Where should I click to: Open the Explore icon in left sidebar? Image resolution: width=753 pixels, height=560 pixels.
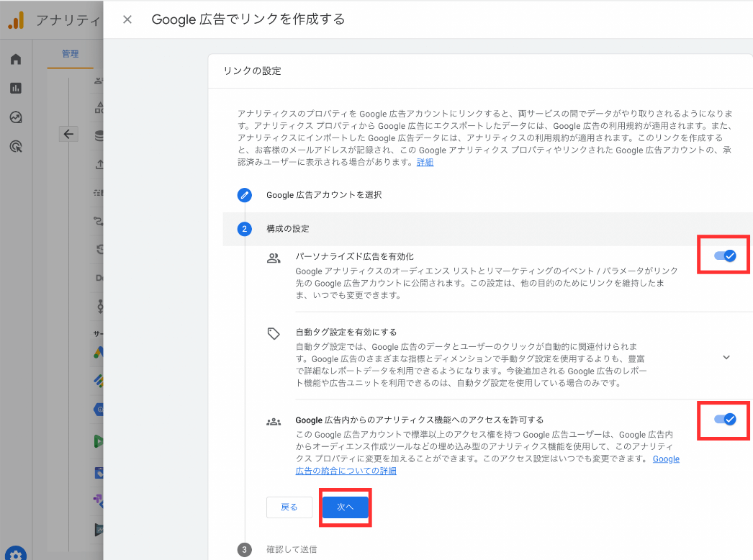point(16,117)
